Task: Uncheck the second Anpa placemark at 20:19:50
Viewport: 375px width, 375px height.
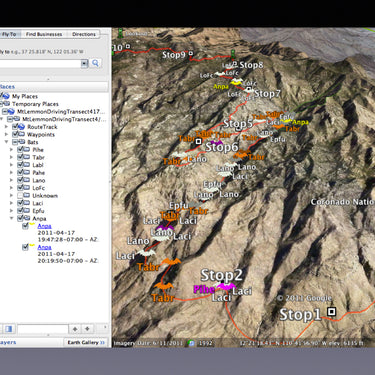Action: 25,247
